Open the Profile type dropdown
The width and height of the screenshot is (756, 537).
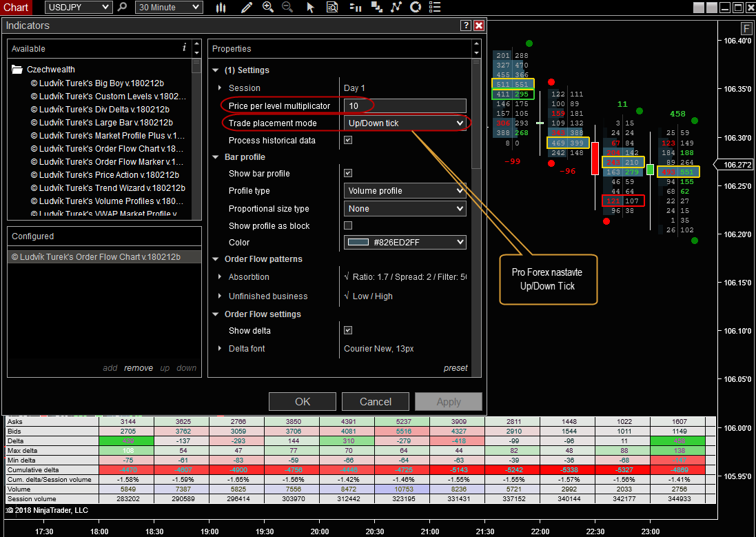405,190
